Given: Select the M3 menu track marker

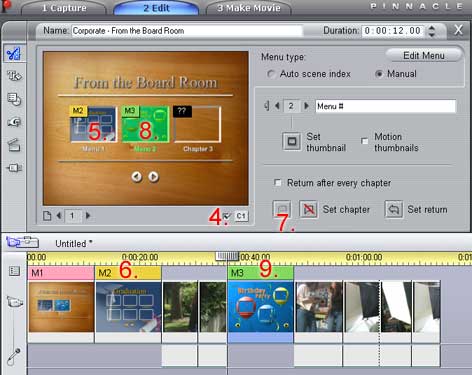Looking at the screenshot, I should [x=261, y=273].
